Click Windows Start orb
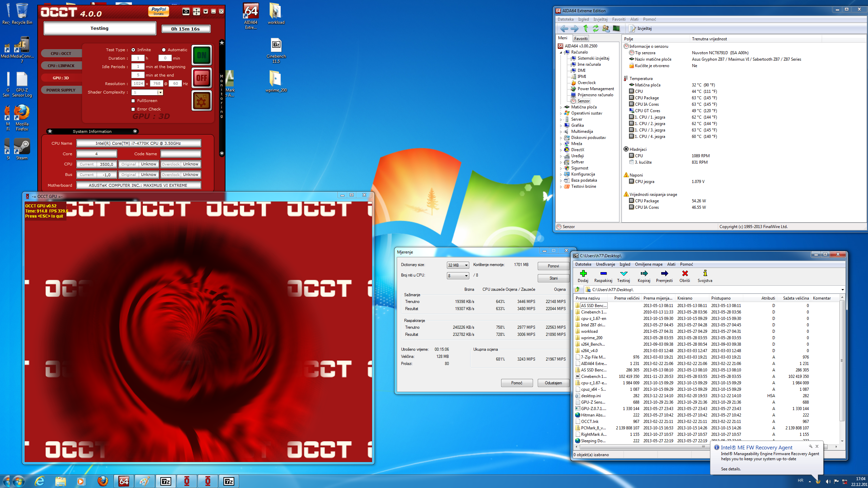Screen dimensions: 868x488 pos(18,481)
